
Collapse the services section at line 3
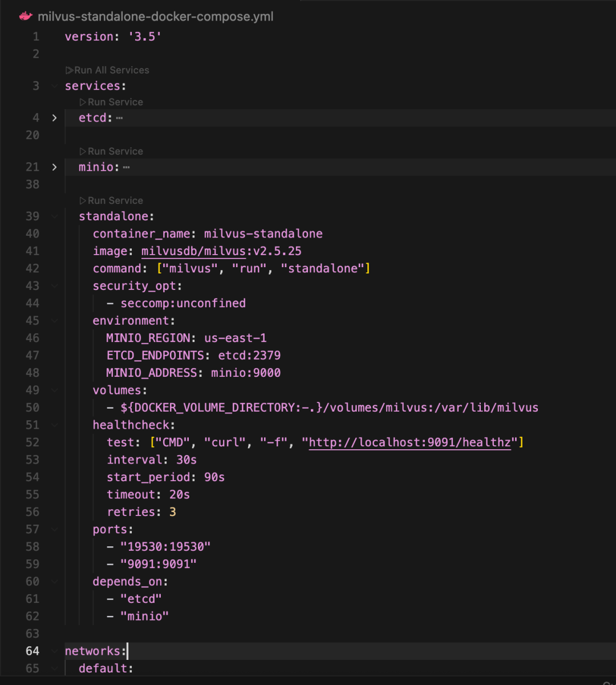click(54, 86)
